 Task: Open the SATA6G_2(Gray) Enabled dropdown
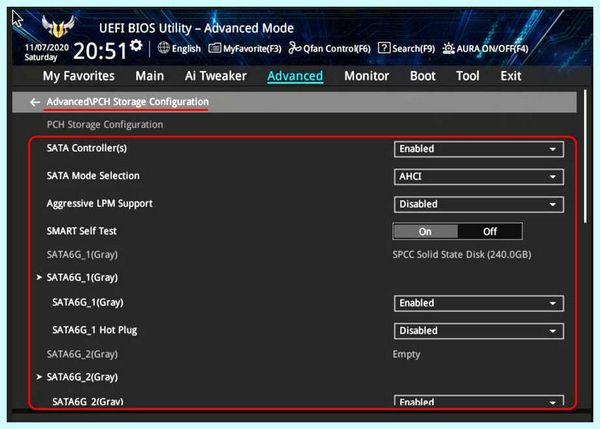click(x=479, y=401)
